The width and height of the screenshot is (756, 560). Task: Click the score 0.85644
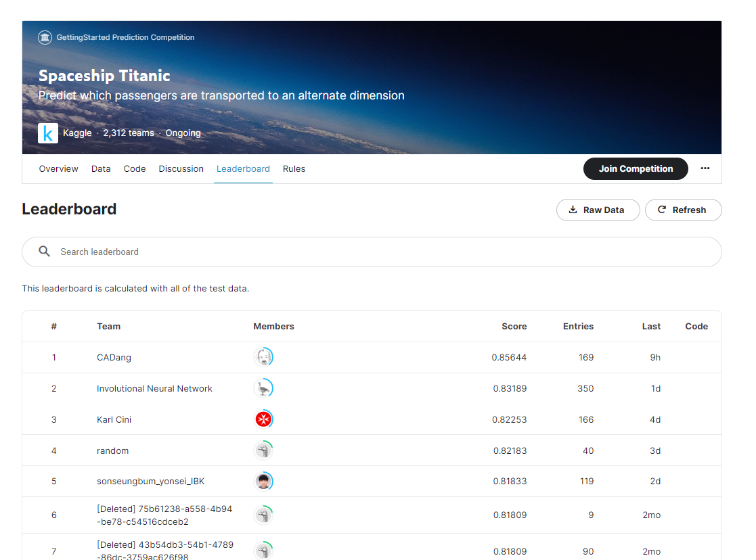tap(509, 358)
